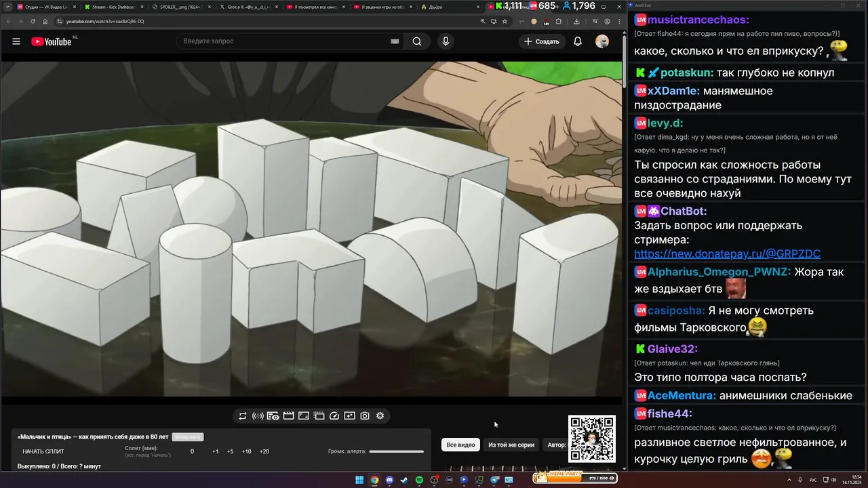Click the sound boost waves icon
The height and width of the screenshot is (488, 868).
click(258, 416)
